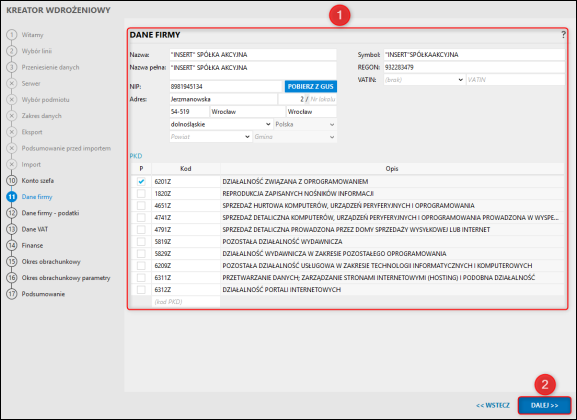Check the checkbox for PKD code 1820Z

tap(141, 193)
